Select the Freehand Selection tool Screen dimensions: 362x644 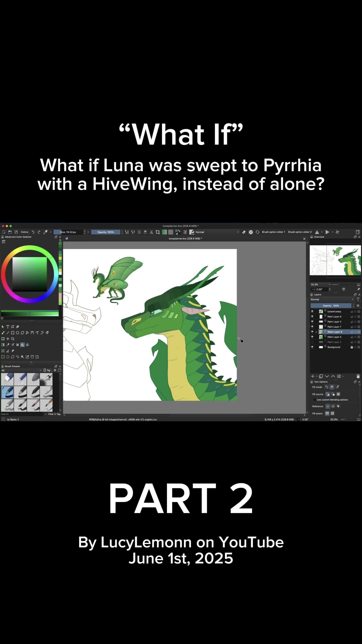[x=17, y=357]
